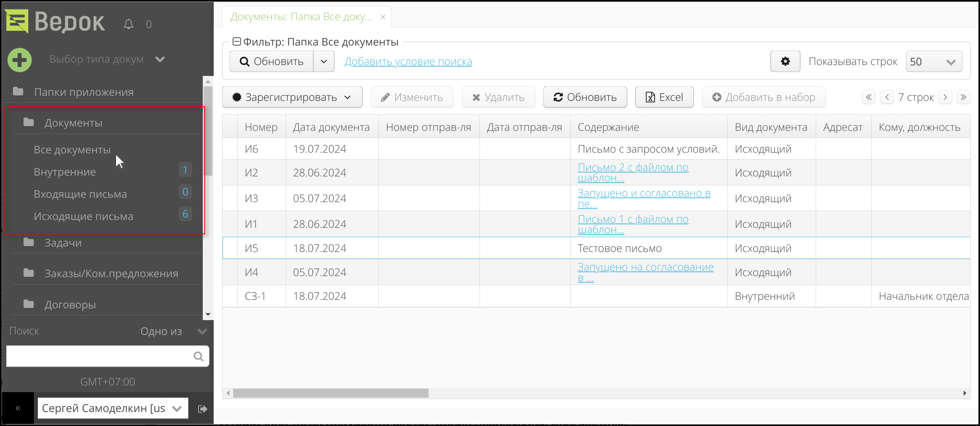Image resolution: width=980 pixels, height=426 pixels.
Task: Refresh the list with the circular arrows icon
Action: coord(559,97)
